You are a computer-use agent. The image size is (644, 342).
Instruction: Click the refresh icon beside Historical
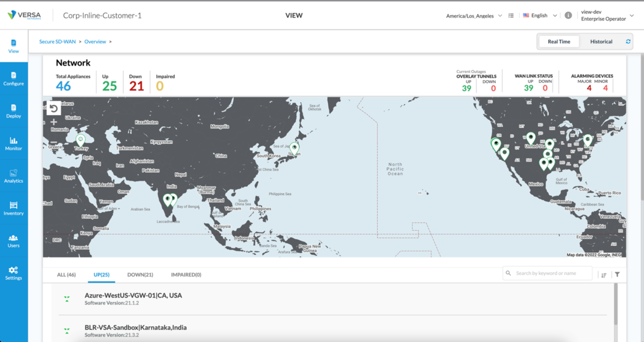coord(628,42)
